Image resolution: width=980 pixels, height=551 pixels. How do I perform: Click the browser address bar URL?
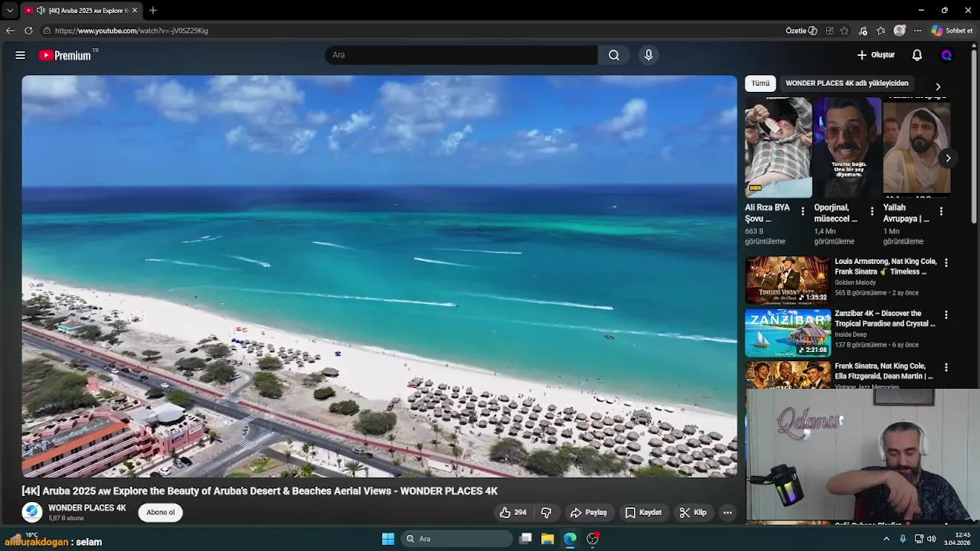coord(132,31)
